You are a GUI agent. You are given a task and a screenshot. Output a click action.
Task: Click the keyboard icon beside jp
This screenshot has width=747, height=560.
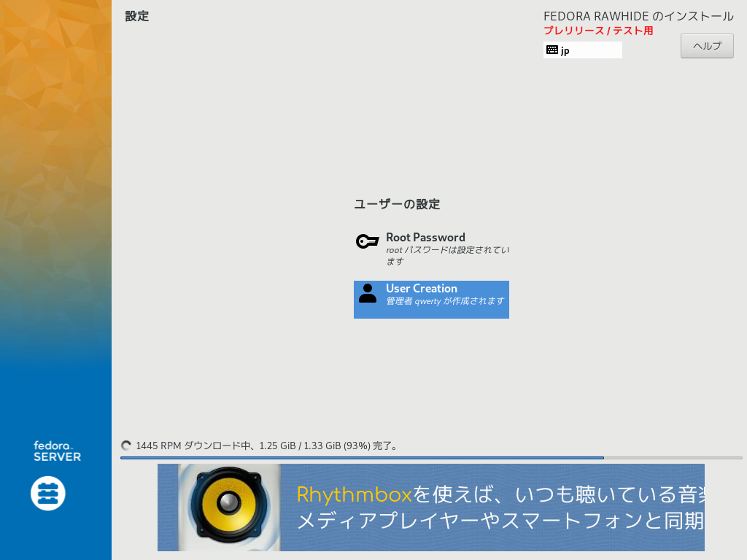pos(552,50)
